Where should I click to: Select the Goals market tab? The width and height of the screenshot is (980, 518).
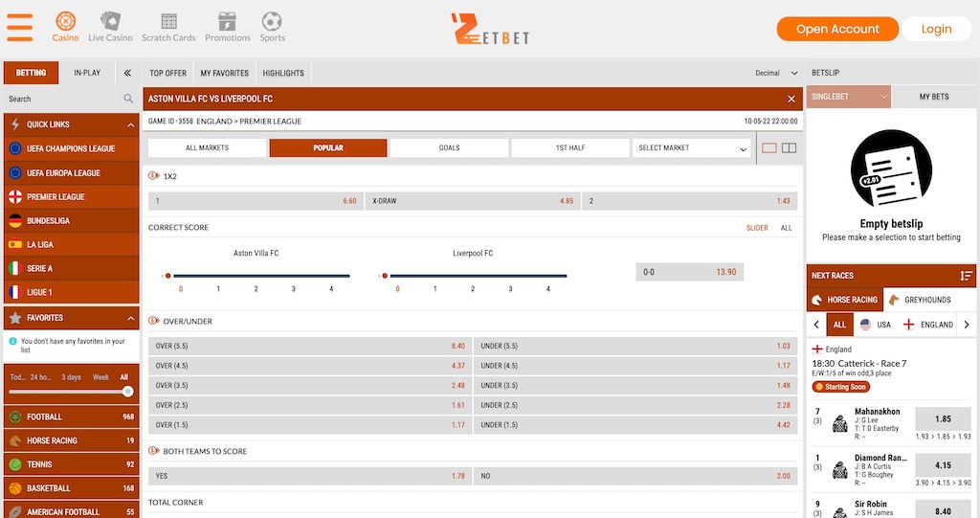tap(450, 147)
